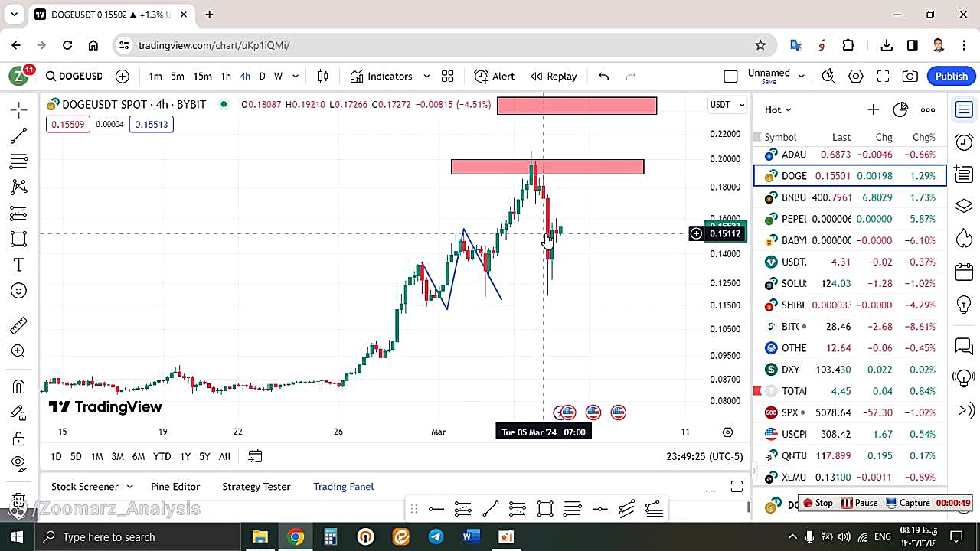Select the trend line drawing tool
Screen dimensions: 980x551
[x=19, y=135]
